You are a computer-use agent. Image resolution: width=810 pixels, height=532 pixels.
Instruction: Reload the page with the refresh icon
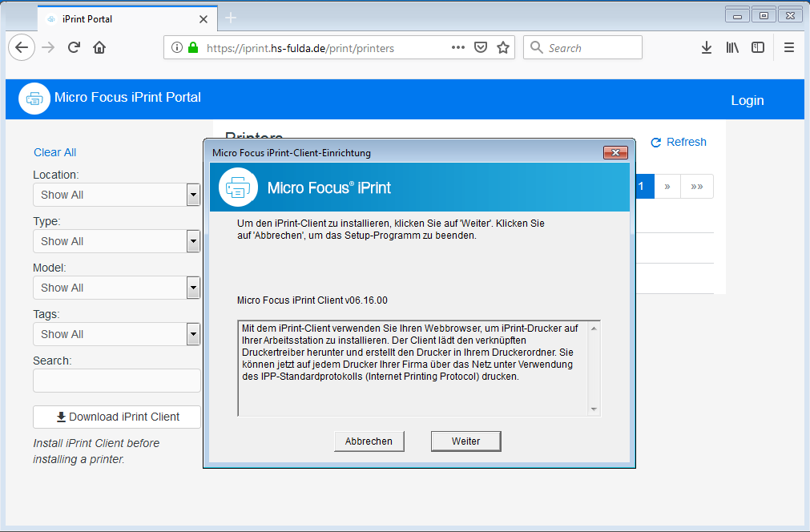(x=74, y=48)
